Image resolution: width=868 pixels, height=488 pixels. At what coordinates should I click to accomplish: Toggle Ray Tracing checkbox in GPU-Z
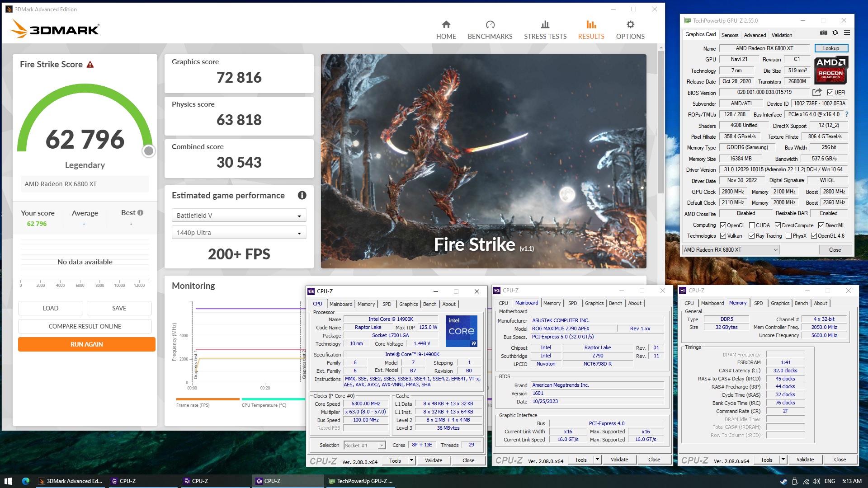pos(751,236)
